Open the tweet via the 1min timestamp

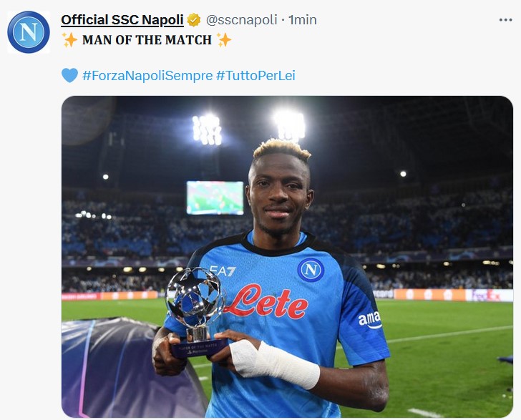point(303,20)
